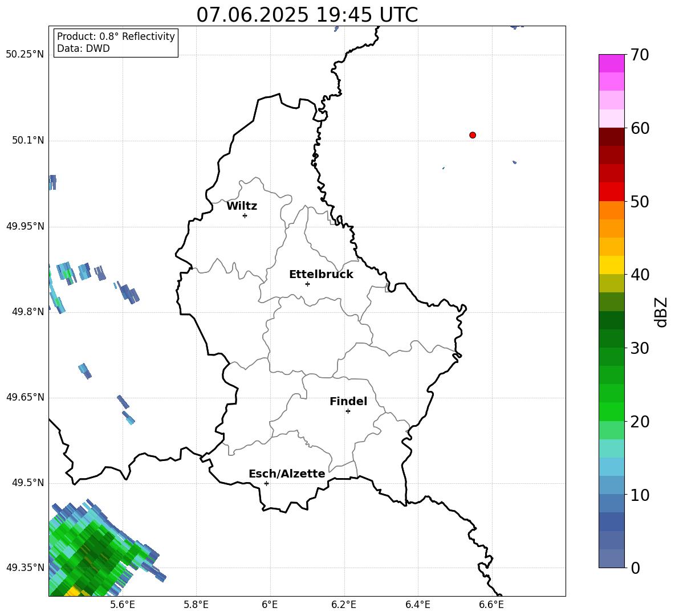
Task: Click the bright yellow colorbar segment above 40
Action: coord(611,265)
